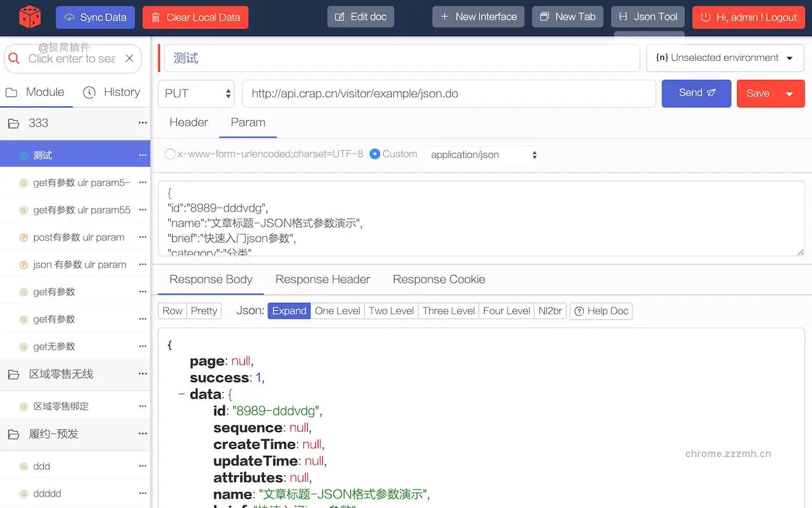
Task: Switch to the Header tab
Action: (188, 123)
